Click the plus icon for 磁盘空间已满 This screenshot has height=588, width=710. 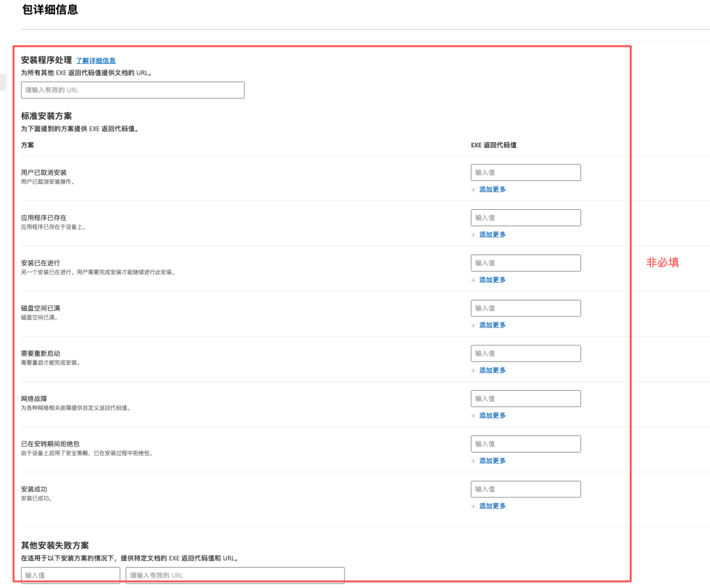473,326
